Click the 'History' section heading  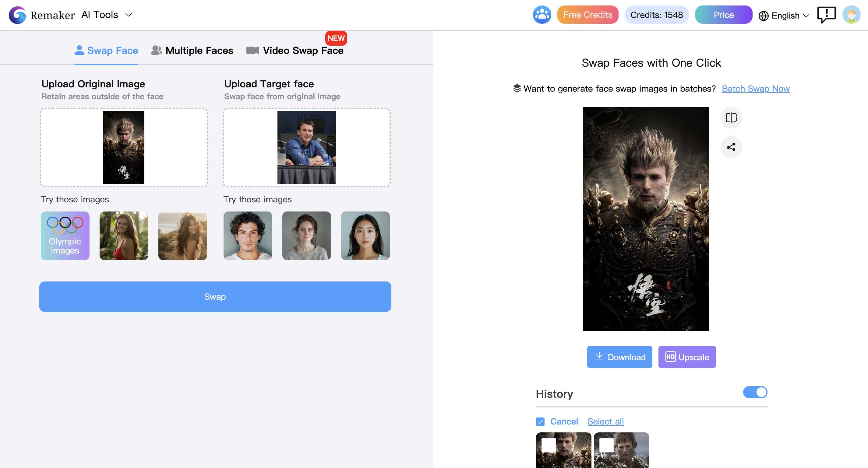[x=554, y=393]
